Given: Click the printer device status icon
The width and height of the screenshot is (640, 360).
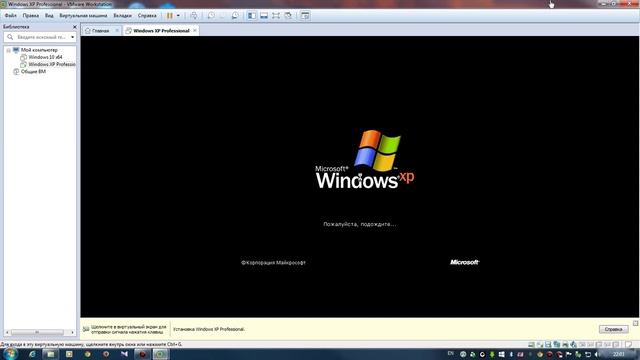Looking at the screenshot, I should pos(565,345).
